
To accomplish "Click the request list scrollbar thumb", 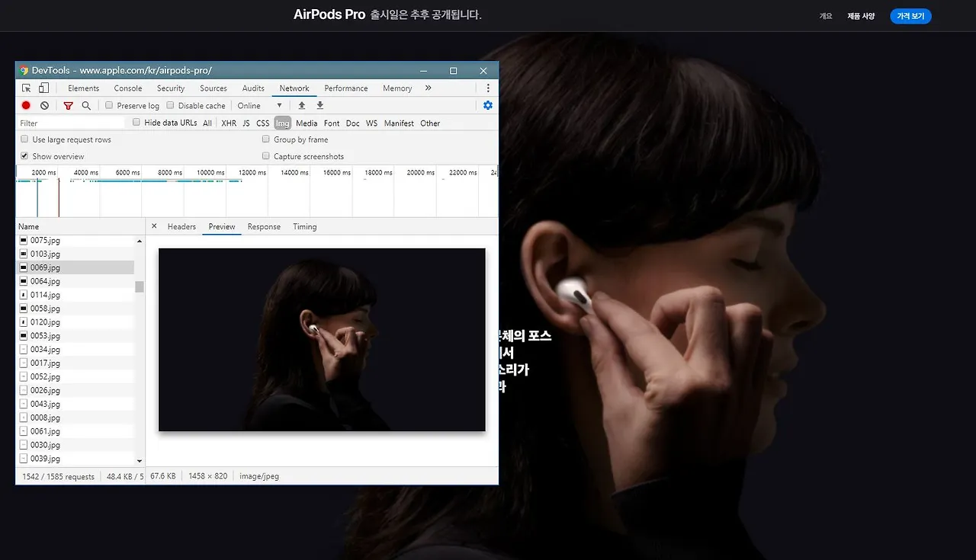I will click(x=139, y=286).
